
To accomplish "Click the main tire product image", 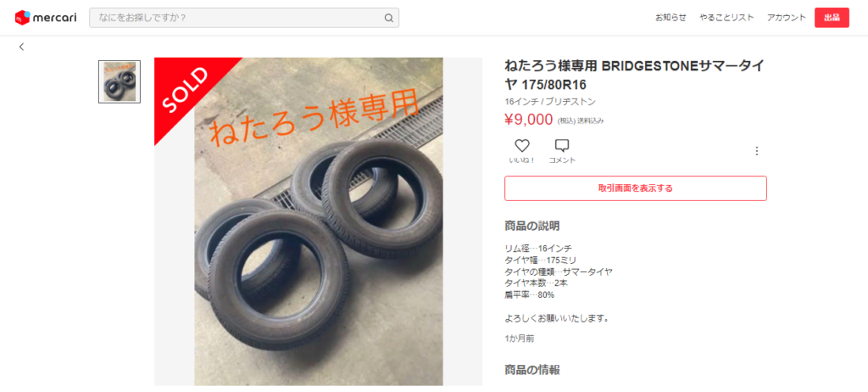I will 319,221.
